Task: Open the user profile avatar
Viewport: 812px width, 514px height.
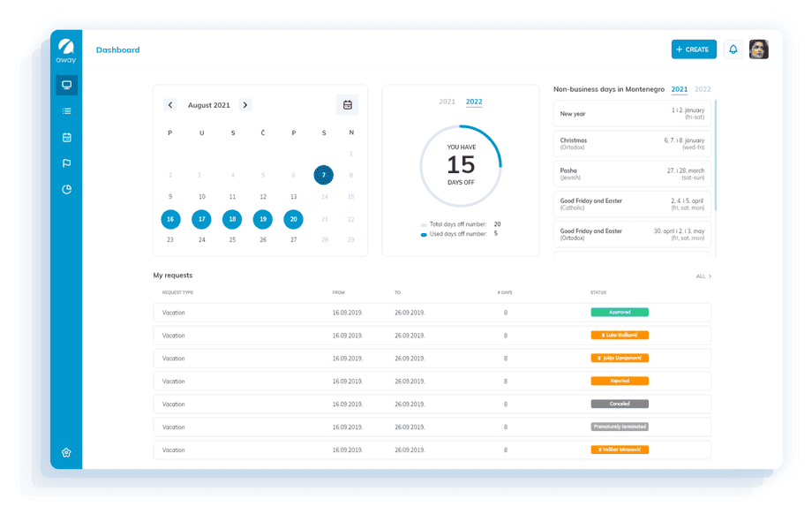Action: pyautogui.click(x=758, y=49)
